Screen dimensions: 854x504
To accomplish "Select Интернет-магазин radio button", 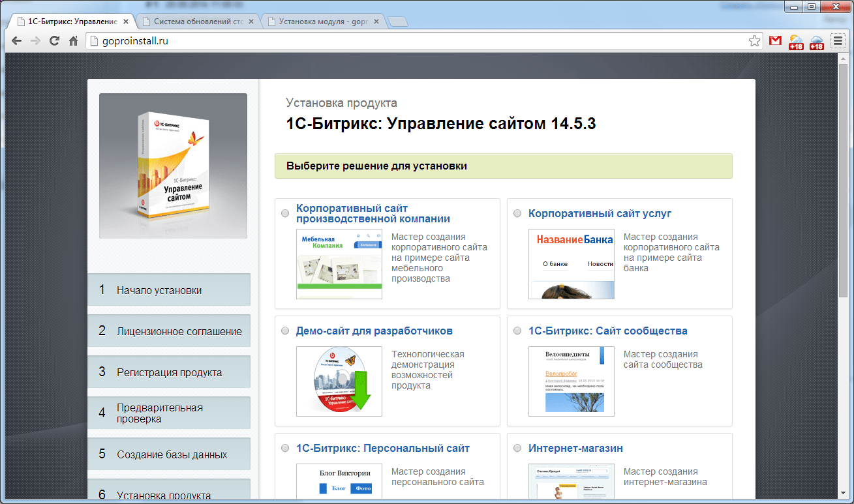I will pyautogui.click(x=517, y=448).
